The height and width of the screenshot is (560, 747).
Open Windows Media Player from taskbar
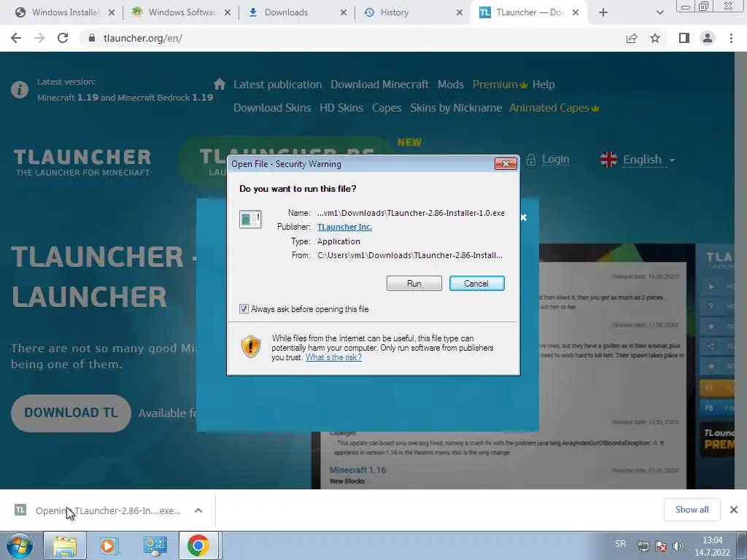click(x=109, y=545)
